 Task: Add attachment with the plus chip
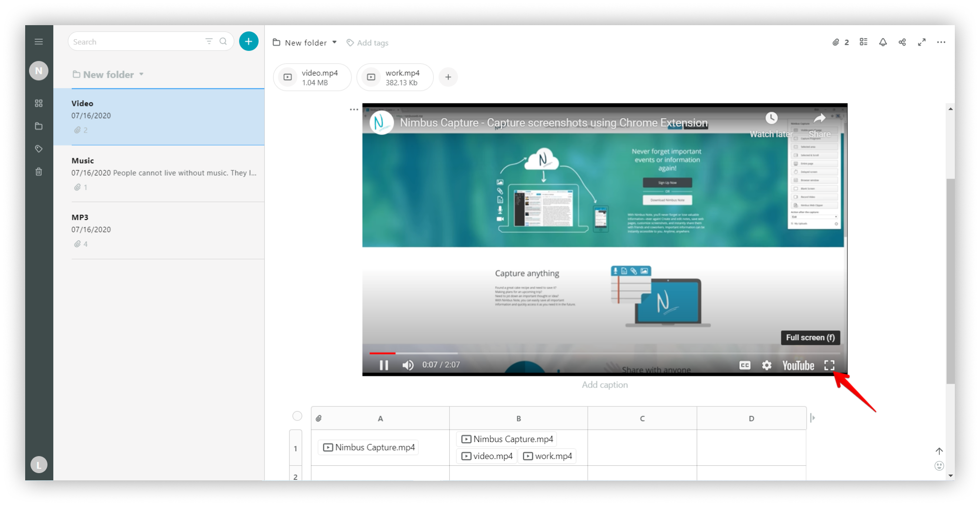coord(448,77)
